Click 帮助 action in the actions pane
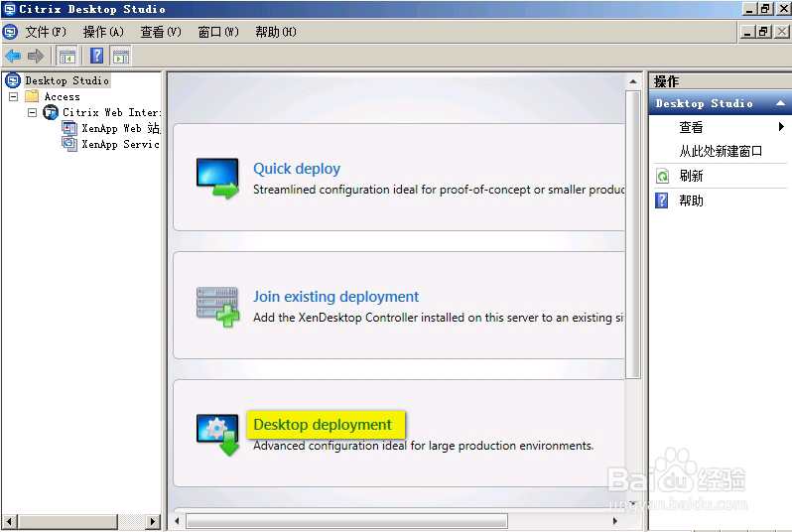 pos(691,200)
